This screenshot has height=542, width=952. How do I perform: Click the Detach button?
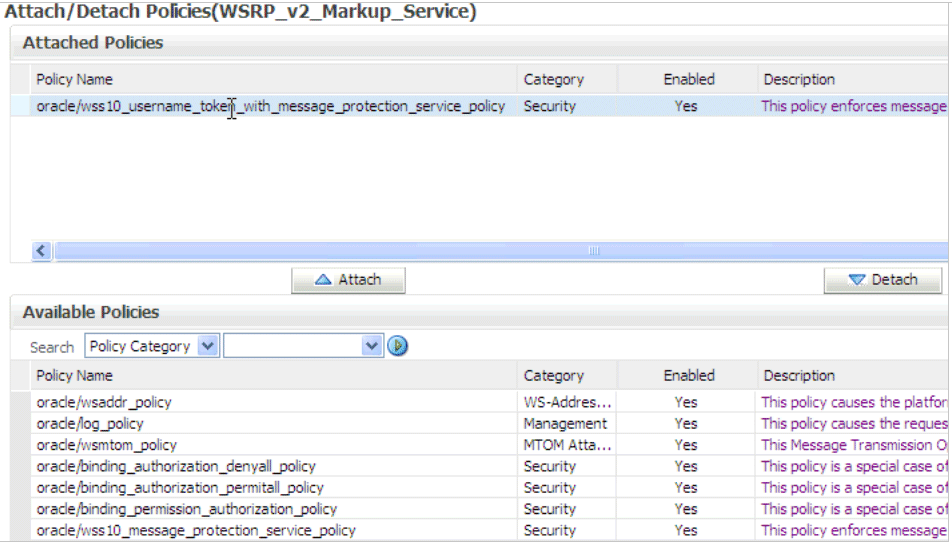pyautogui.click(x=883, y=280)
